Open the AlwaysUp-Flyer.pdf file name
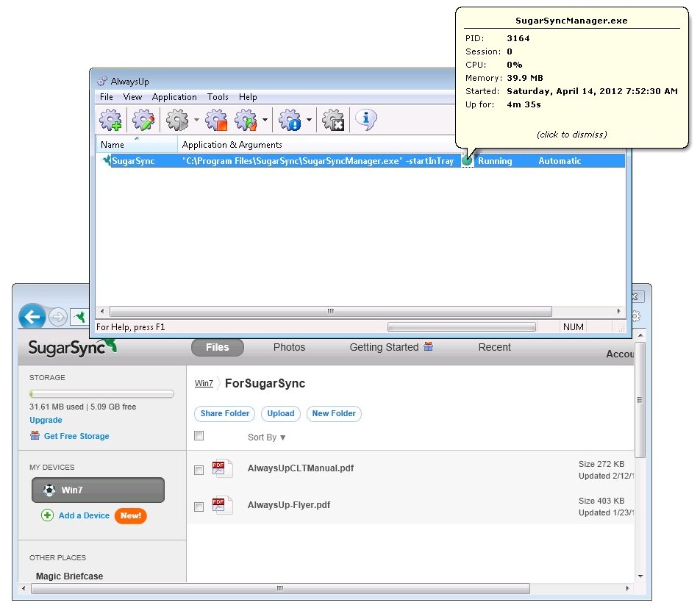The image size is (700, 611). click(289, 505)
